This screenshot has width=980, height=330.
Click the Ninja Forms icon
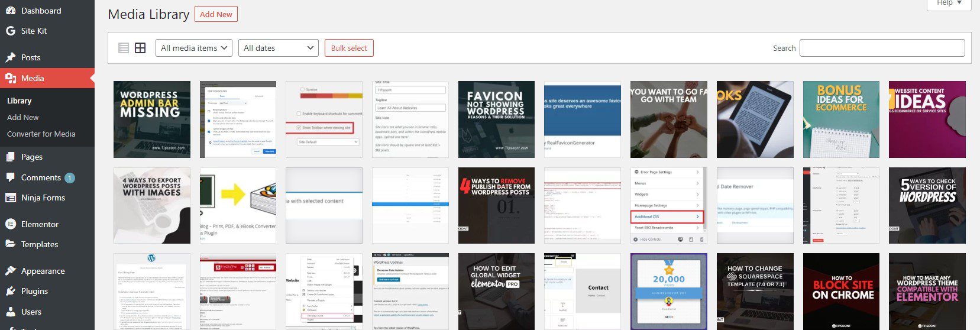(10, 198)
